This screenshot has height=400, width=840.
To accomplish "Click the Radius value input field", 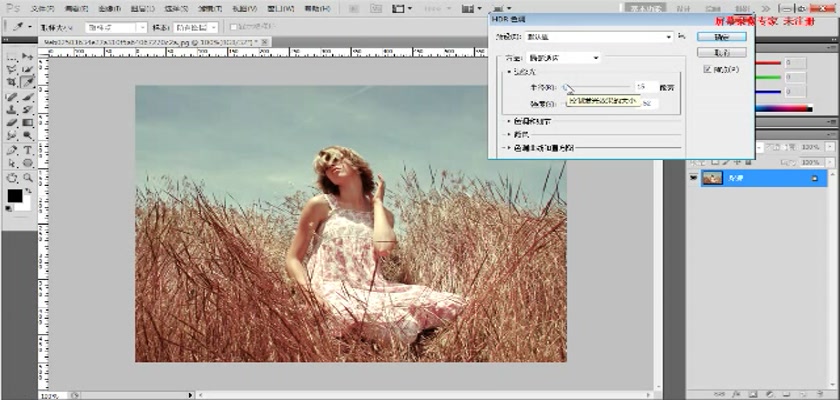I will [646, 87].
